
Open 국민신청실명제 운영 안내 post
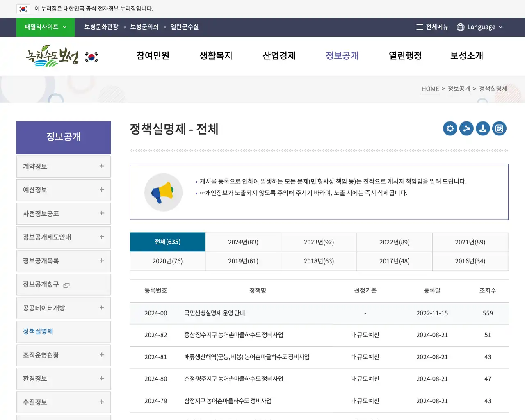coord(215,313)
